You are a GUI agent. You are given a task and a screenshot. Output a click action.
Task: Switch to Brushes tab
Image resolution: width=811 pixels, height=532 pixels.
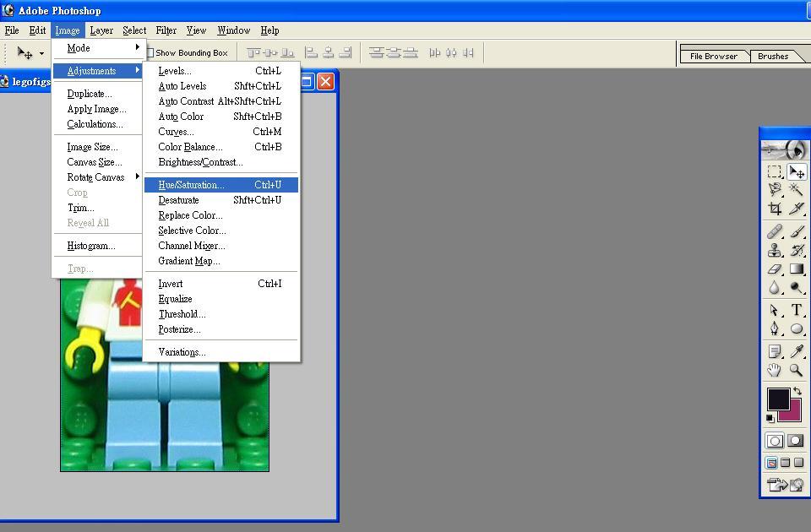point(773,57)
